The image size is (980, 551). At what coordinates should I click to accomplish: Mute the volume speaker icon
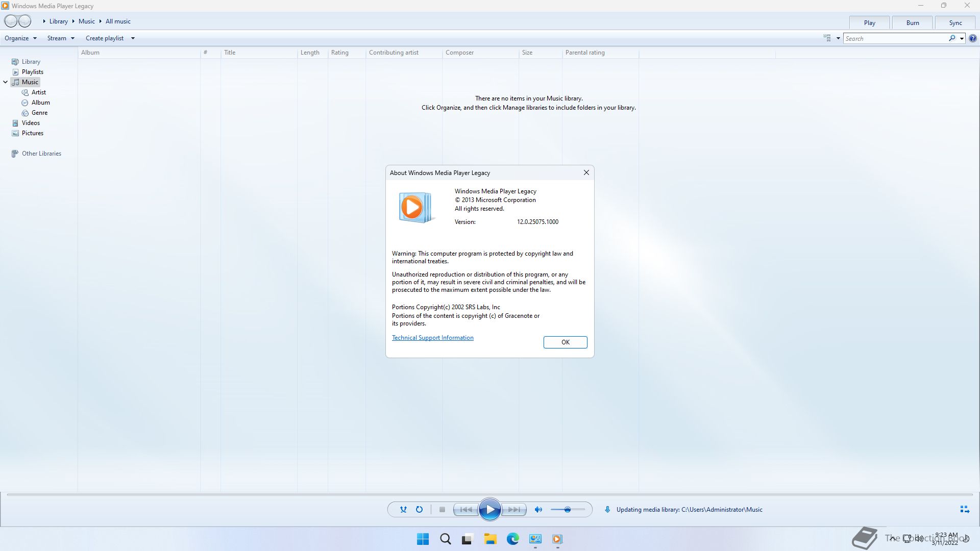click(x=538, y=509)
